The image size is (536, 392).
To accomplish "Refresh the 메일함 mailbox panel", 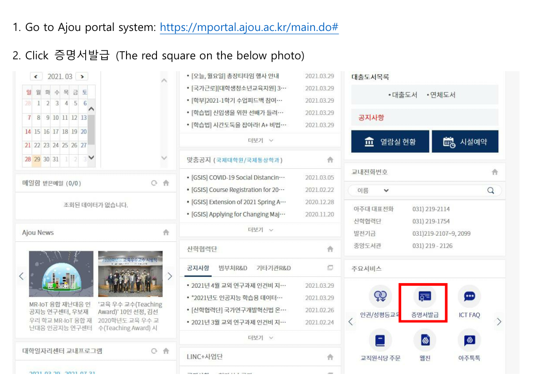I will pos(154,183).
